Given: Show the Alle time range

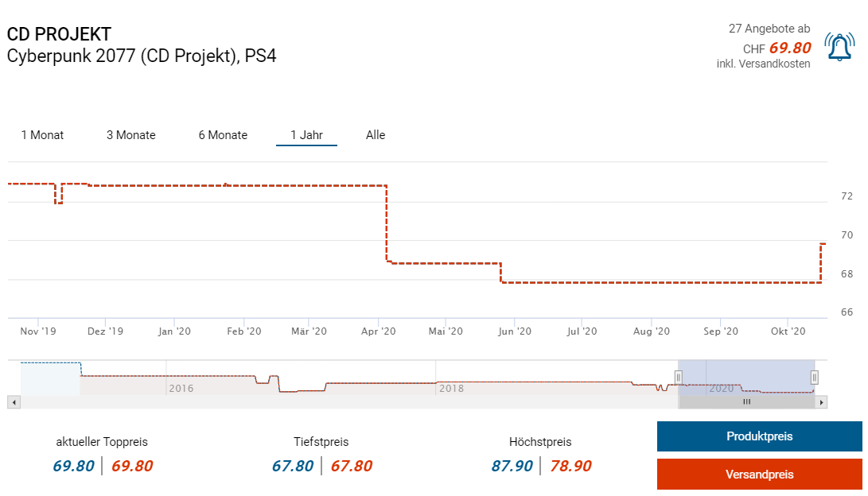Looking at the screenshot, I should (x=376, y=135).
